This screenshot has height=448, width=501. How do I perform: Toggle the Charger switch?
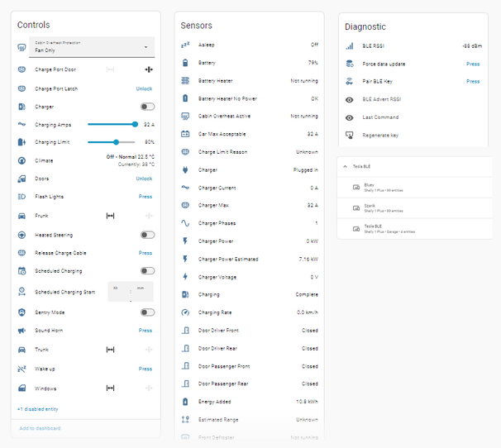[148, 107]
